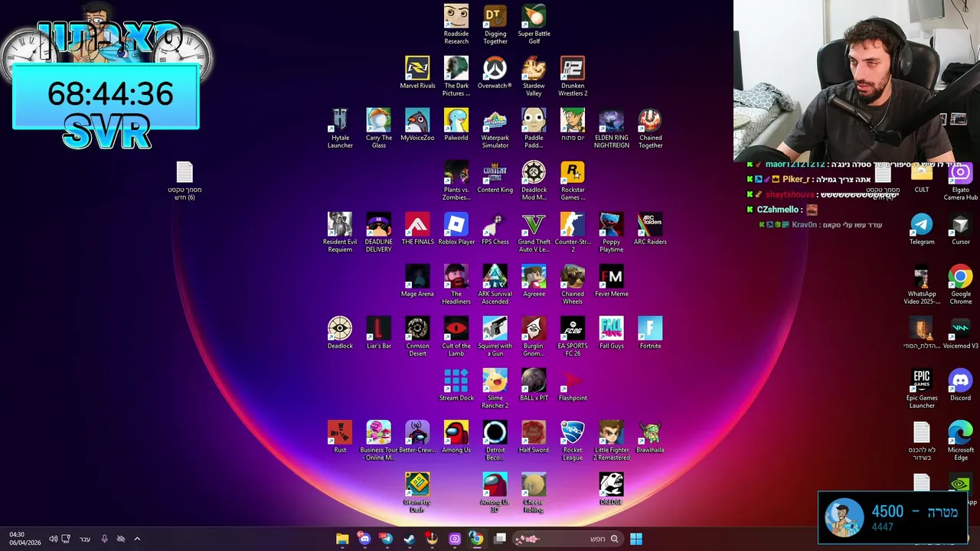Select the Half Sword icon

pyautogui.click(x=534, y=437)
